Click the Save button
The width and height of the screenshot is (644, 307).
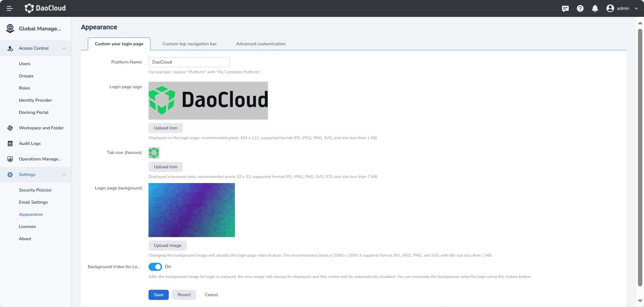[159, 295]
